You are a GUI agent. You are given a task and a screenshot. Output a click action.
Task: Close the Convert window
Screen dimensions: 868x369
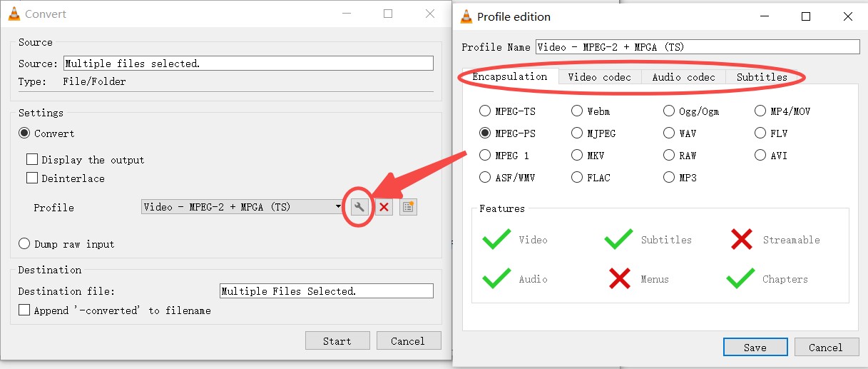430,14
